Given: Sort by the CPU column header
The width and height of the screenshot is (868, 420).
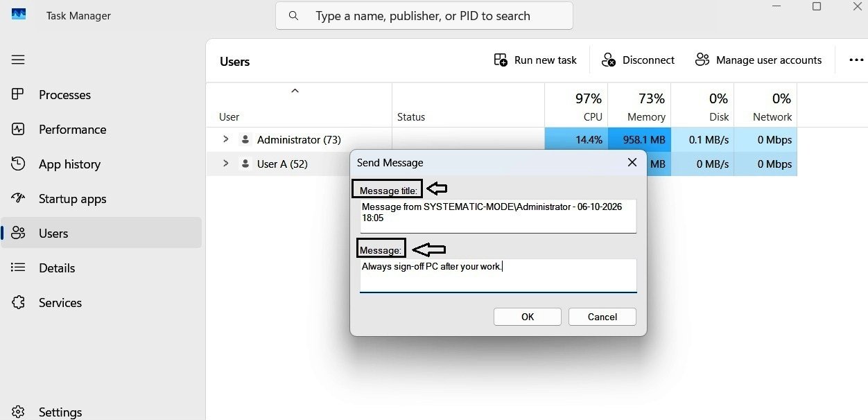Looking at the screenshot, I should (x=576, y=105).
